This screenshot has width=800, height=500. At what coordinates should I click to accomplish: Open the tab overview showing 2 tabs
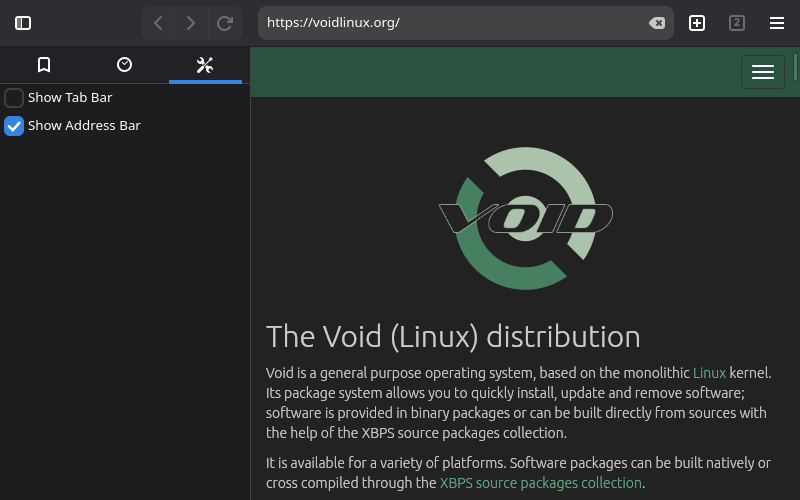[x=737, y=23]
